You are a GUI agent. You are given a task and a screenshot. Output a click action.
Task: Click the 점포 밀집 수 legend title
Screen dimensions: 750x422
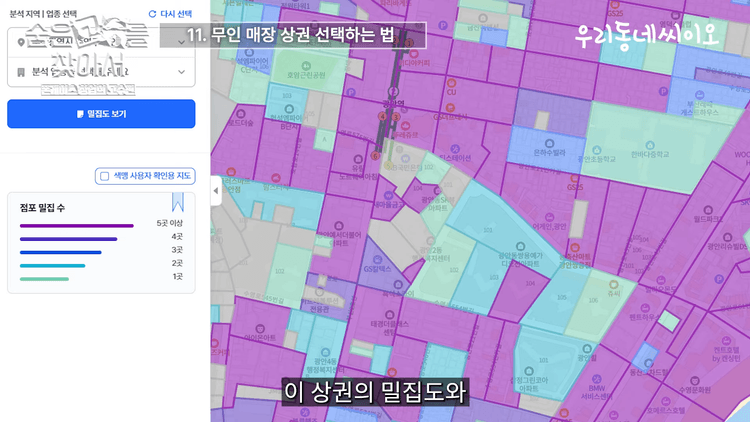pos(42,207)
